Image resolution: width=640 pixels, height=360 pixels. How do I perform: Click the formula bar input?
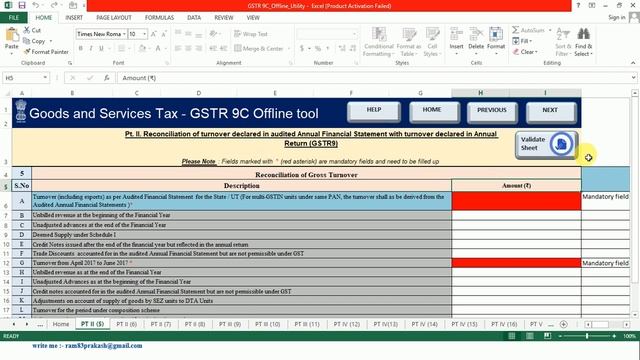pos(373,78)
